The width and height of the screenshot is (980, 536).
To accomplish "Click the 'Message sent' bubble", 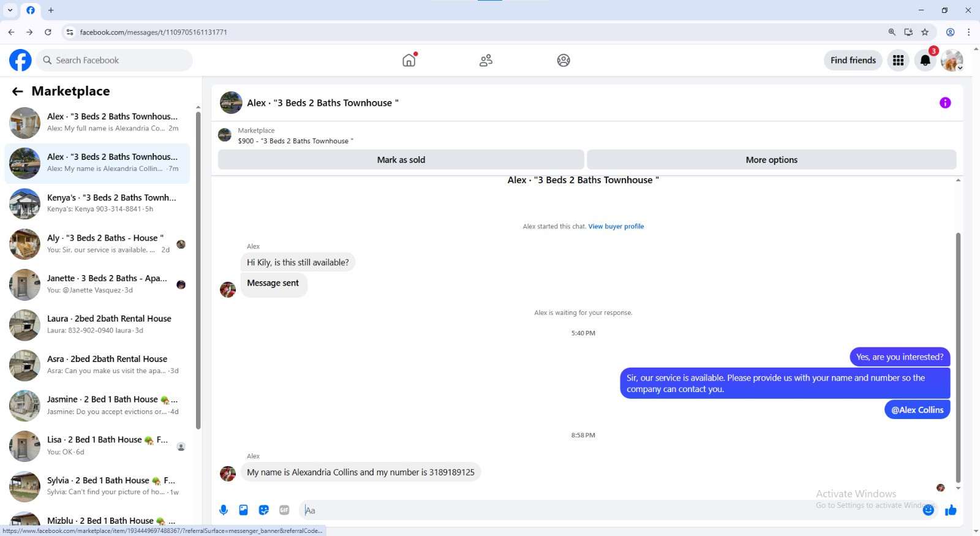I will click(273, 284).
